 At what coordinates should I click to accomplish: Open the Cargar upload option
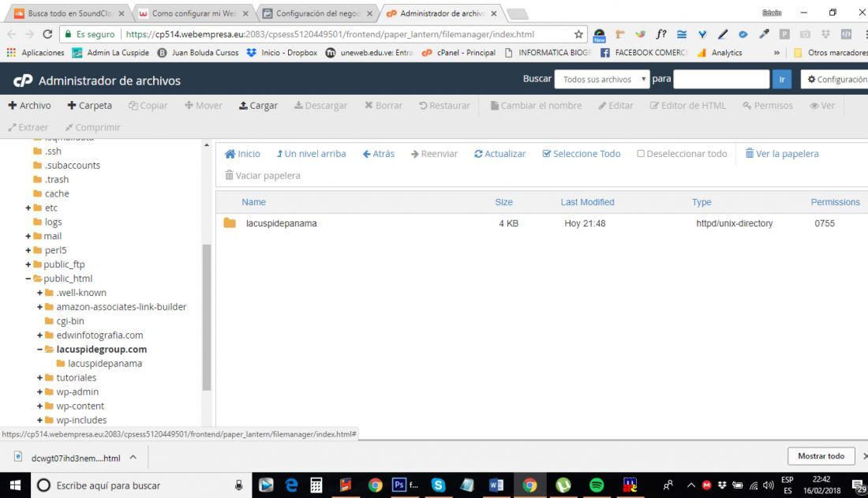(258, 105)
